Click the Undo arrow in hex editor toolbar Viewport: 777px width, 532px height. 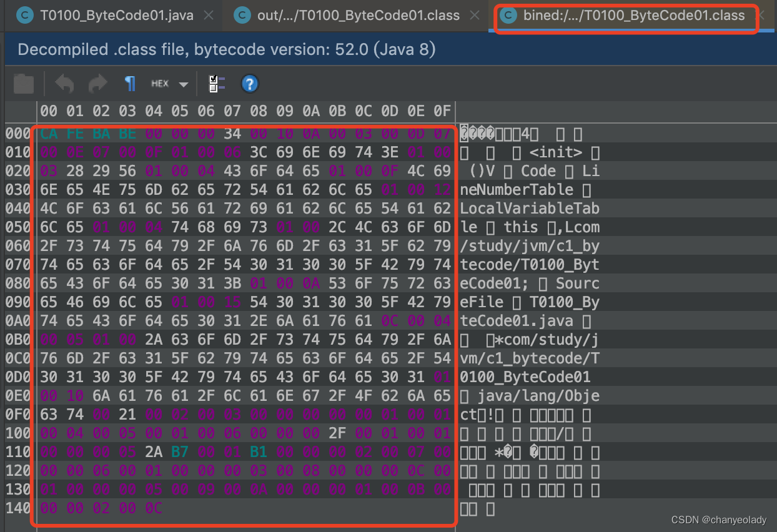point(64,84)
